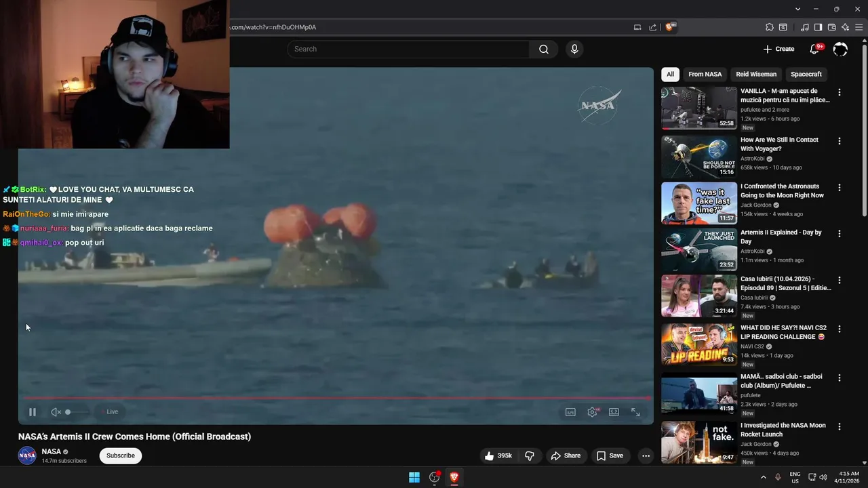
Task: Open options for Artemis II Explained
Action: pos(840,233)
